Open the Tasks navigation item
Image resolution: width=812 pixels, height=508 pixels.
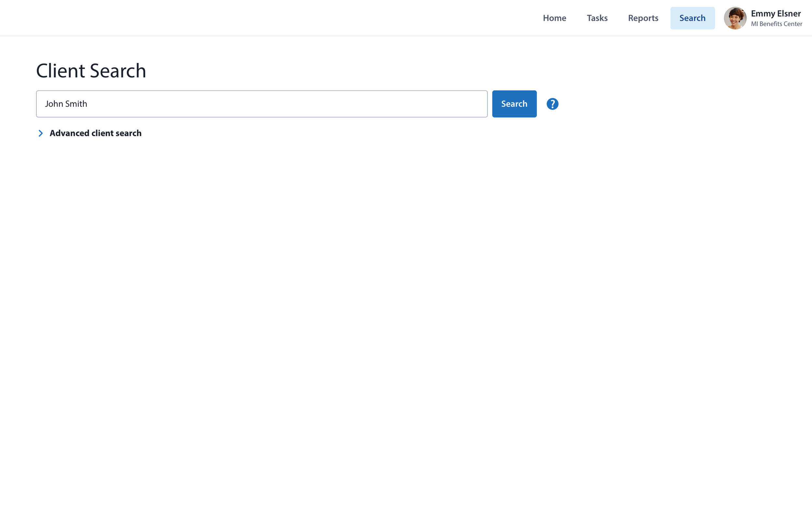pyautogui.click(x=597, y=18)
